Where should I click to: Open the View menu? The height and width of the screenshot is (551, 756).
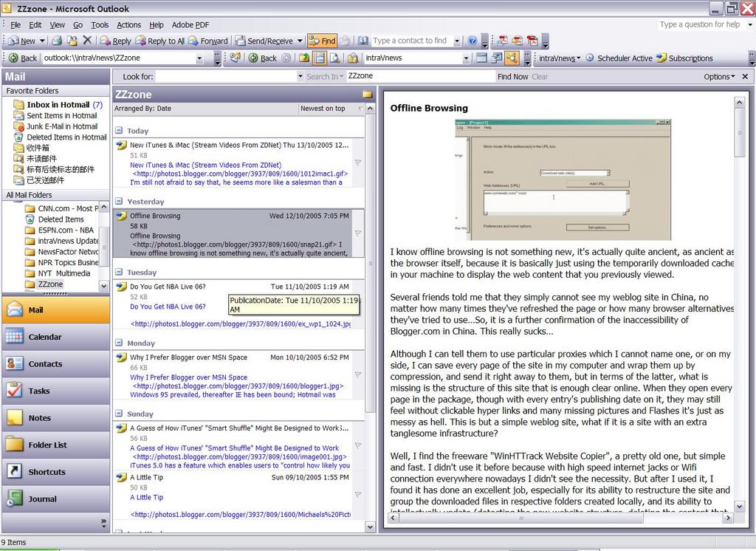pyautogui.click(x=57, y=24)
